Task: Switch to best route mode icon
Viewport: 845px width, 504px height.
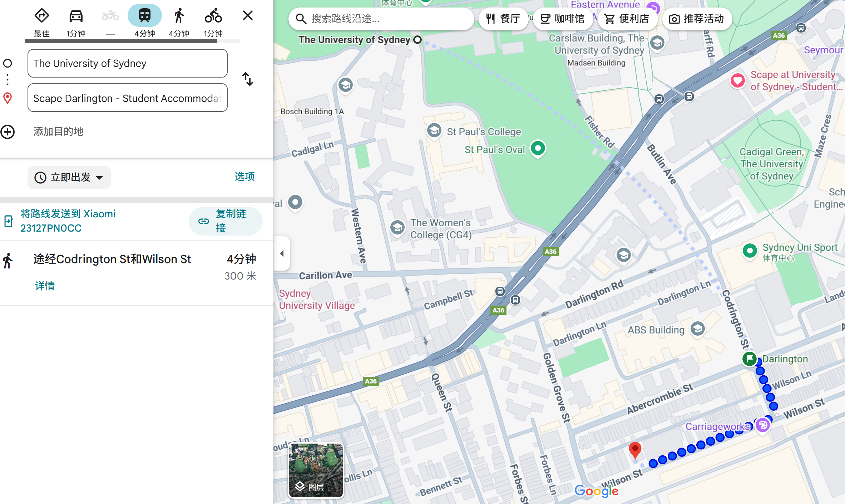Action: [42, 16]
